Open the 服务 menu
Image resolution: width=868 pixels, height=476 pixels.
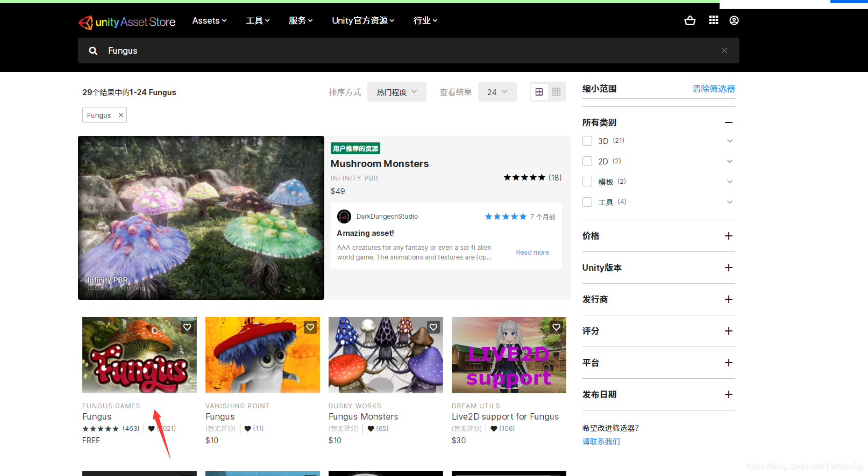301,20
